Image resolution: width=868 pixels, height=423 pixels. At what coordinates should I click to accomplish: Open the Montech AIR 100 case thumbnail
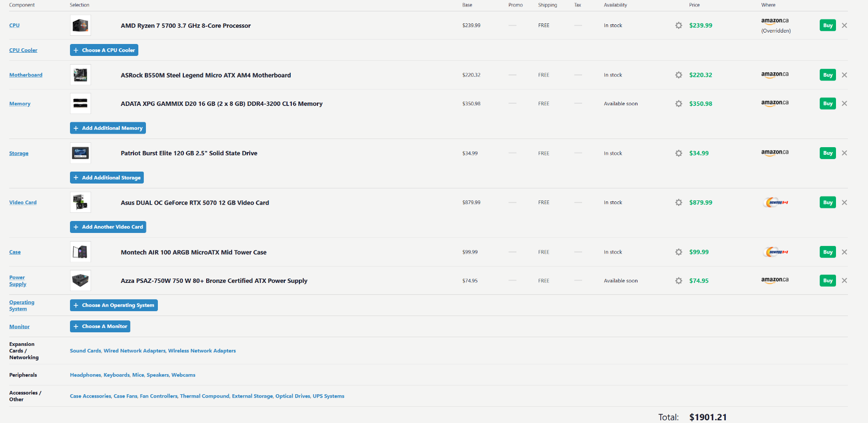[80, 252]
